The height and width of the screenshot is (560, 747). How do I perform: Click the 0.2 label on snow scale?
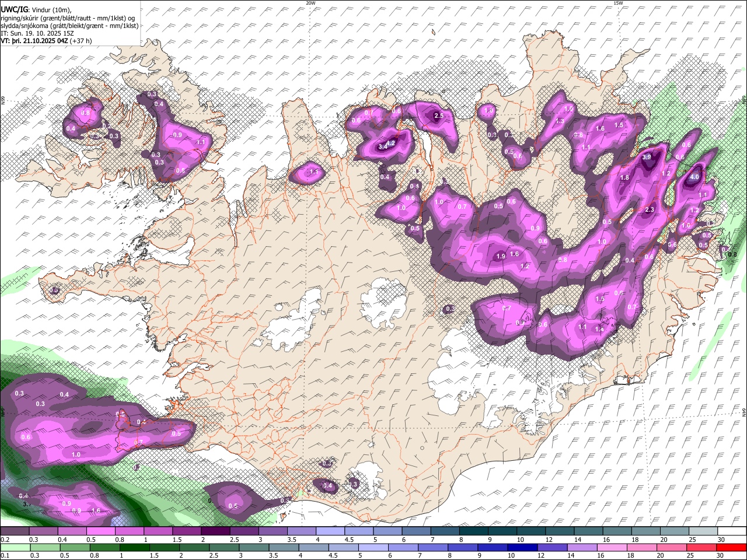(x=5, y=540)
